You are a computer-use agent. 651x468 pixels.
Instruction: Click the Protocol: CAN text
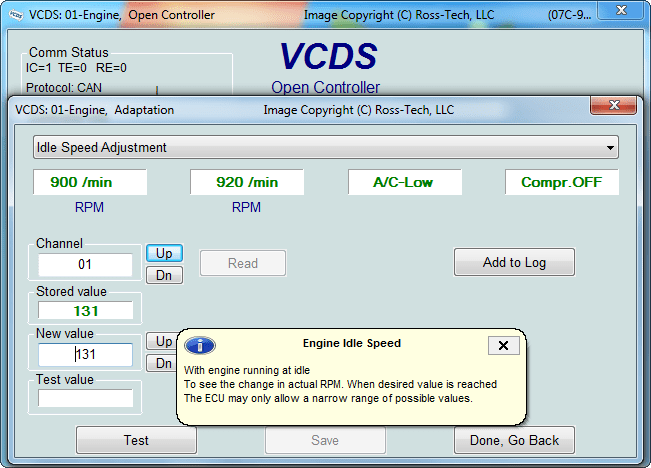click(x=64, y=88)
